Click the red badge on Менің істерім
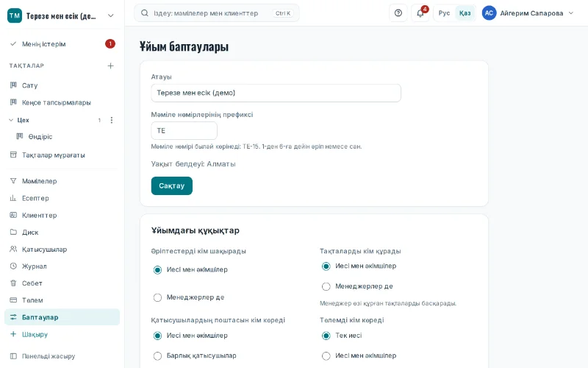 coord(110,44)
